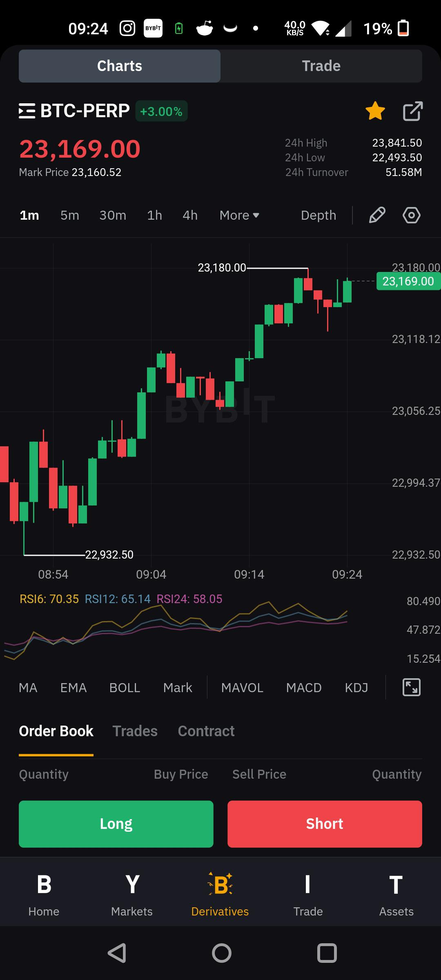The image size is (441, 980).
Task: Tap Instagram notification icon in status bar
Action: point(127,29)
